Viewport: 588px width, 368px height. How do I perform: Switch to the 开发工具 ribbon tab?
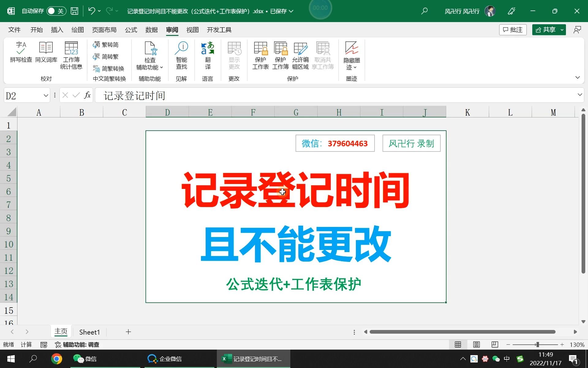pyautogui.click(x=219, y=30)
